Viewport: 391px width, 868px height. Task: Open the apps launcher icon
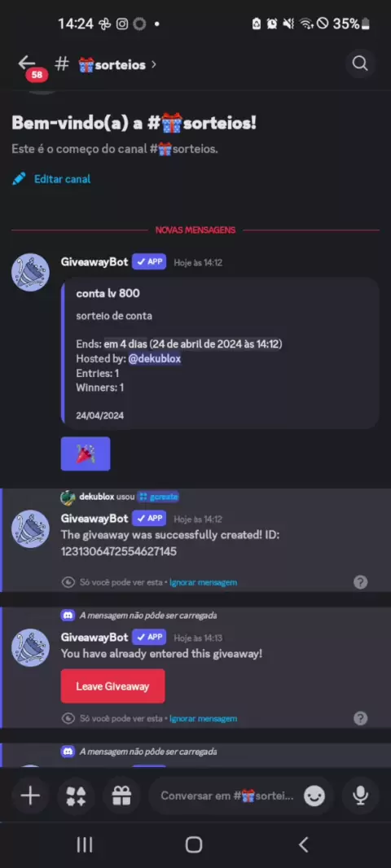pyautogui.click(x=76, y=796)
